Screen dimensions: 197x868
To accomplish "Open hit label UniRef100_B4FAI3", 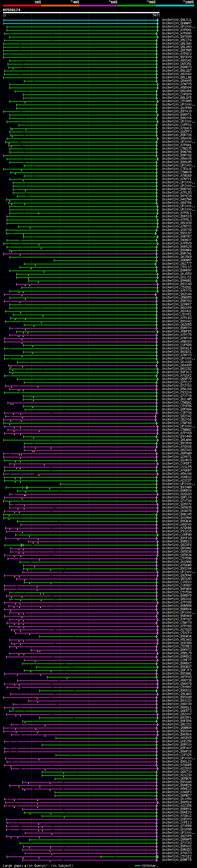I will pos(176,372).
